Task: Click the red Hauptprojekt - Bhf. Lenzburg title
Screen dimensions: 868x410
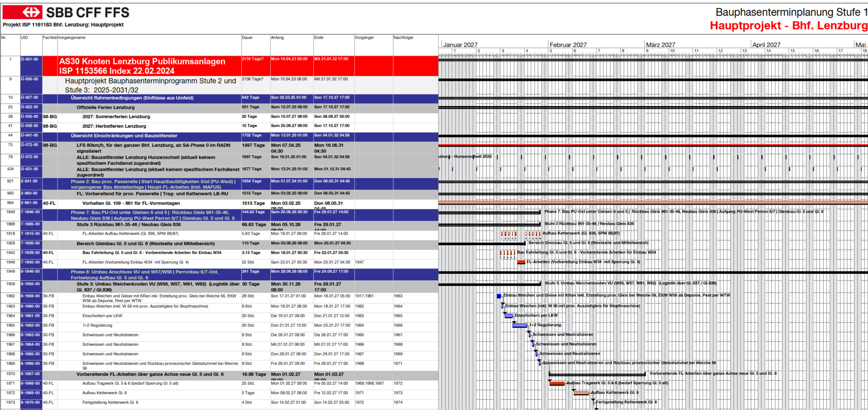Action: coord(788,26)
